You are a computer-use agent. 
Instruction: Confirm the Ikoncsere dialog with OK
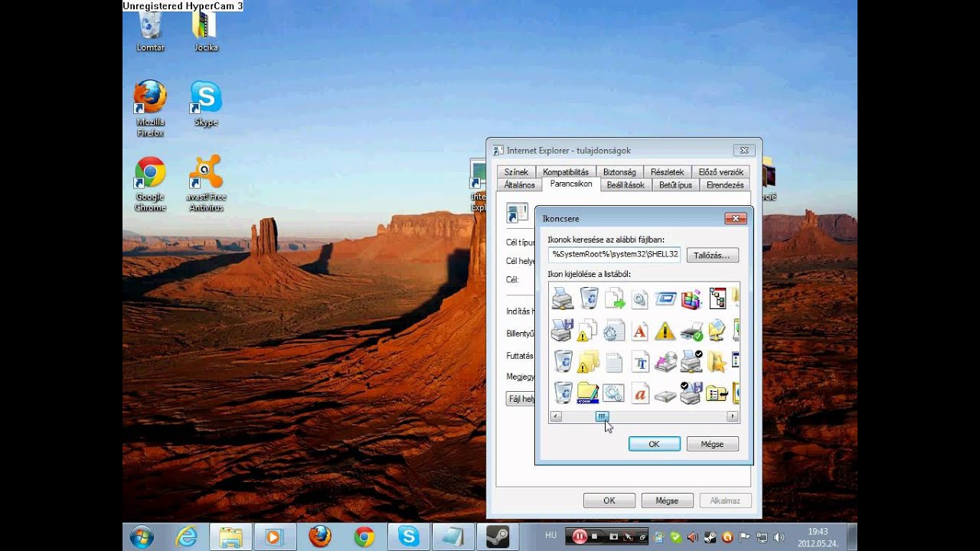(655, 444)
